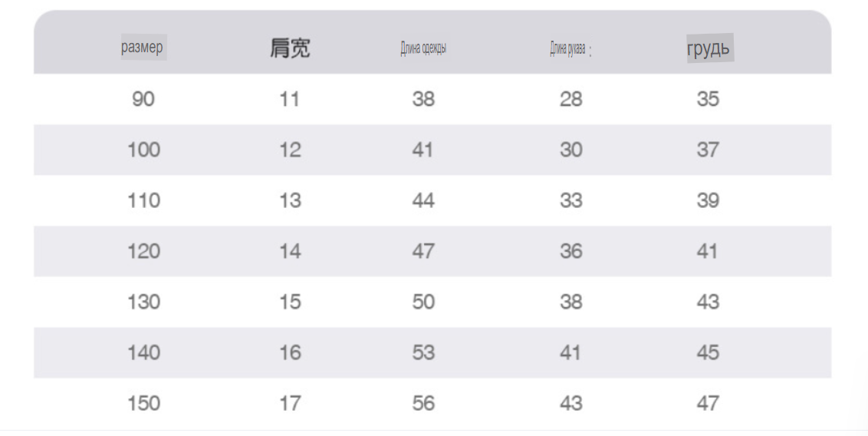
Task: Select the грудь column header
Action: [x=710, y=48]
